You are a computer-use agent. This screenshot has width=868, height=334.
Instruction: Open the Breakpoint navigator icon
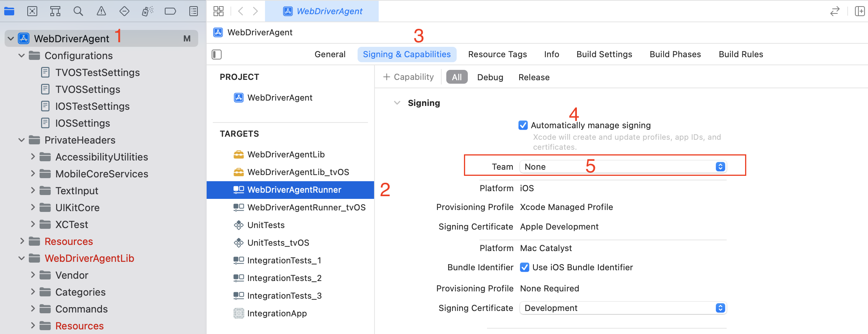[x=171, y=11]
